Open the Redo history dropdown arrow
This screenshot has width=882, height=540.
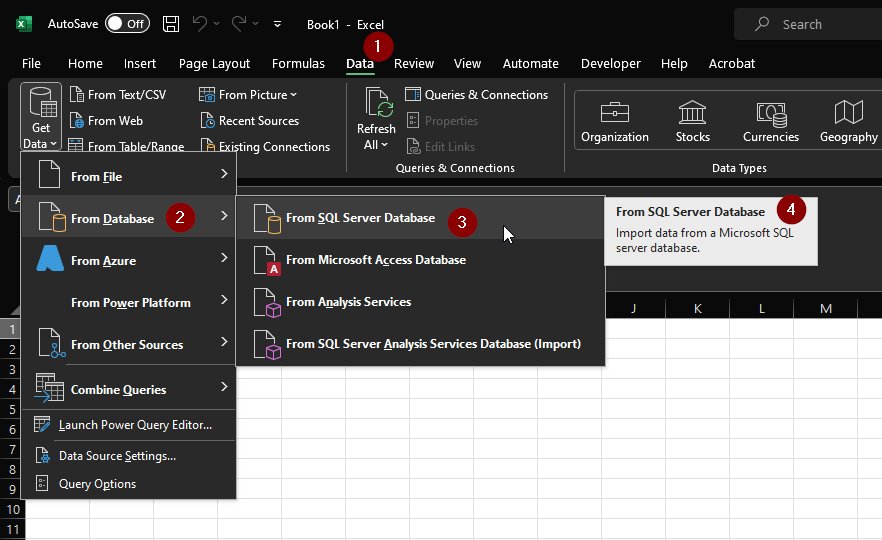(x=256, y=24)
